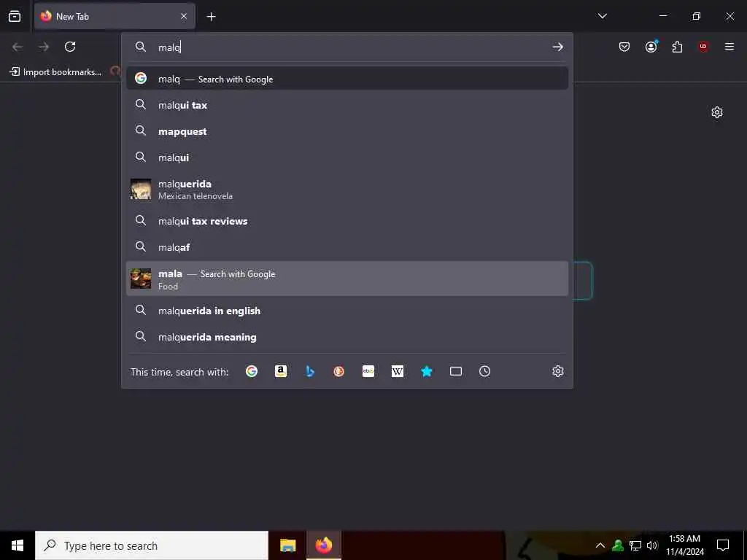The height and width of the screenshot is (560, 747).
Task: Open clock showing 1:58 AM
Action: (684, 545)
